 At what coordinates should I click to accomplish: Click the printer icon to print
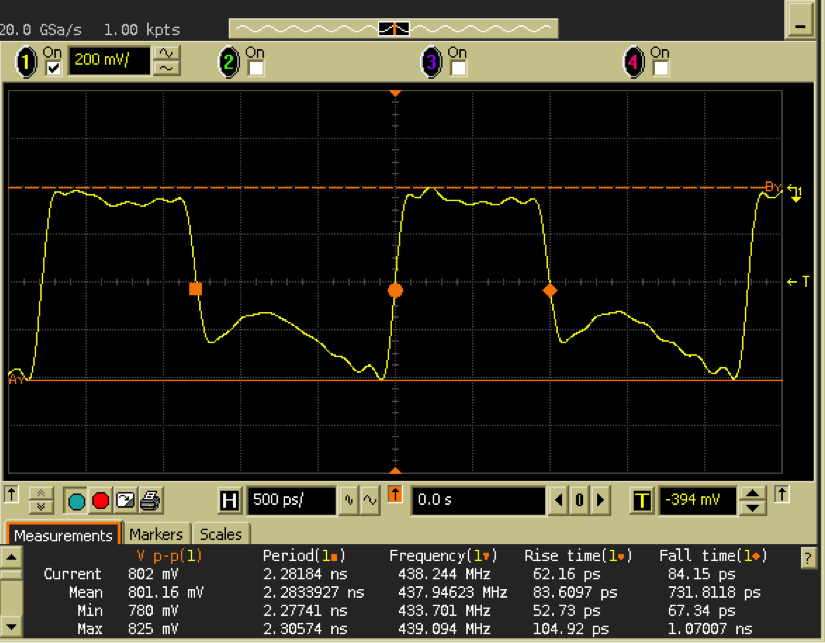click(150, 499)
